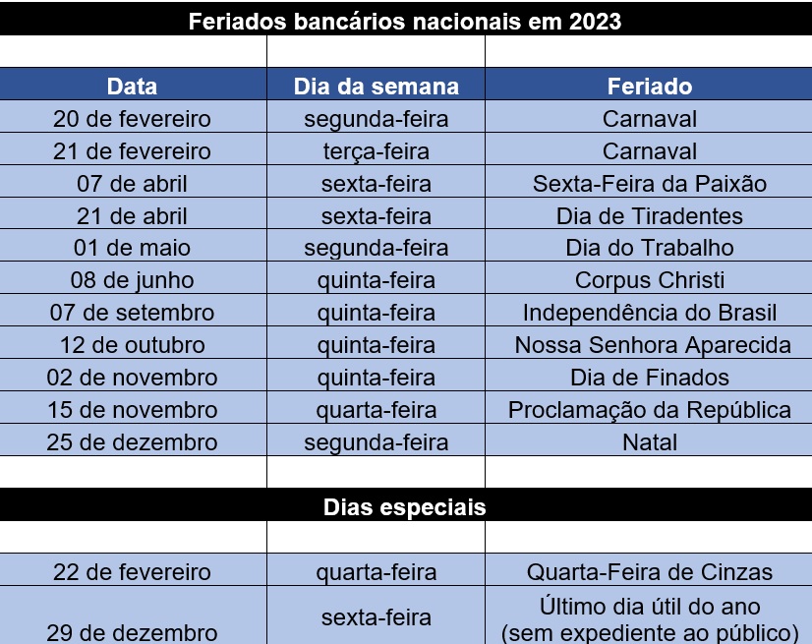This screenshot has width=812, height=644.
Task: Select the 'Nossa Senhora Aparecida' cell
Action: [x=649, y=343]
